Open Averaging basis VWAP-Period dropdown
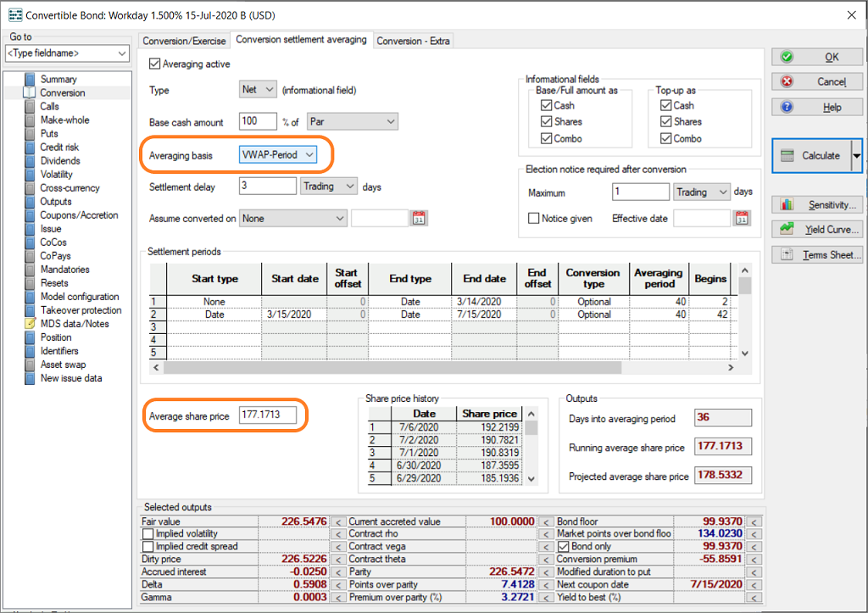Viewport: 868px width, 613px height. click(278, 154)
